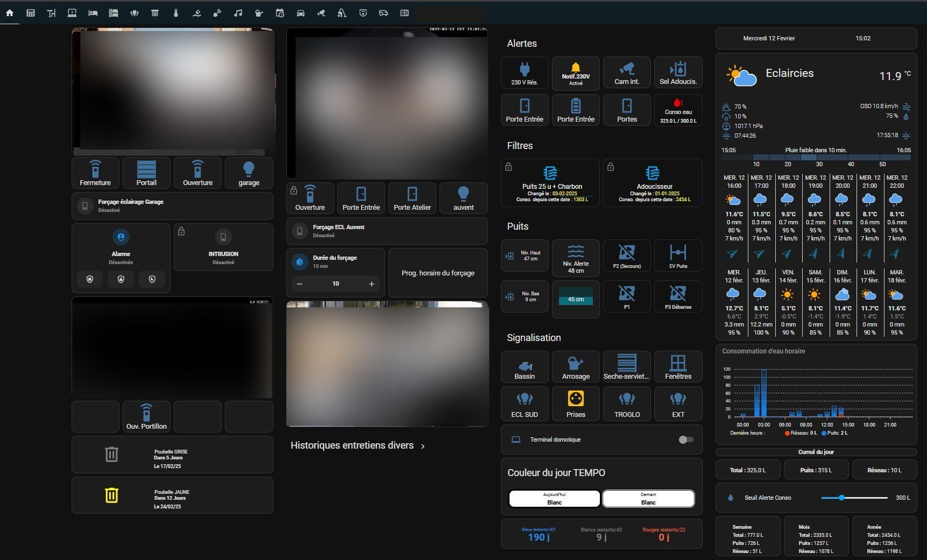The width and height of the screenshot is (927, 560).
Task: Turn on the auvent light bulb
Action: coord(463,197)
